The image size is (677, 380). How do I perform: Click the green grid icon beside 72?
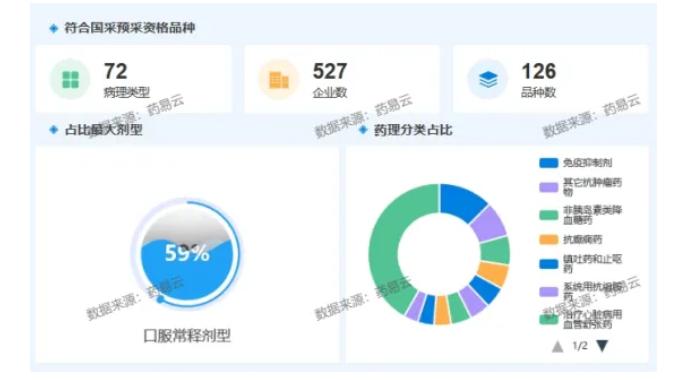click(x=70, y=79)
